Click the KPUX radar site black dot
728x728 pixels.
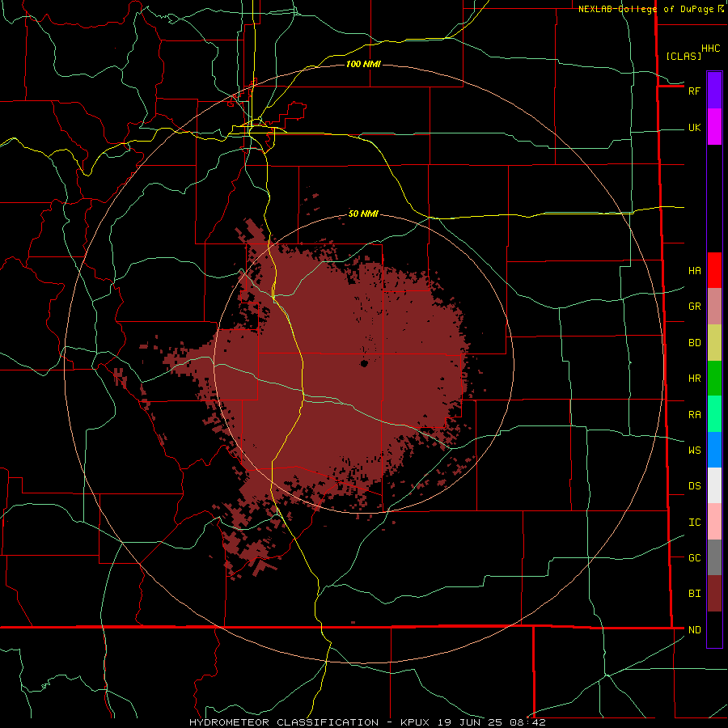364,363
